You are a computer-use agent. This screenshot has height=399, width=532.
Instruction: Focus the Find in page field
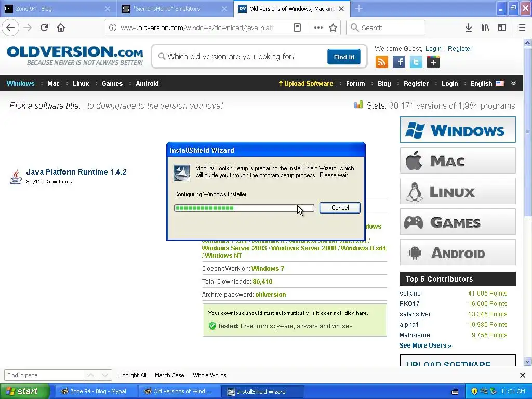[44, 375]
